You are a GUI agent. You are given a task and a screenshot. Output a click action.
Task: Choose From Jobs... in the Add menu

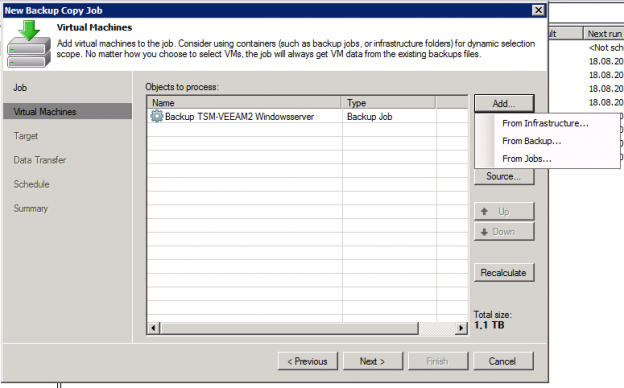pyautogui.click(x=526, y=158)
